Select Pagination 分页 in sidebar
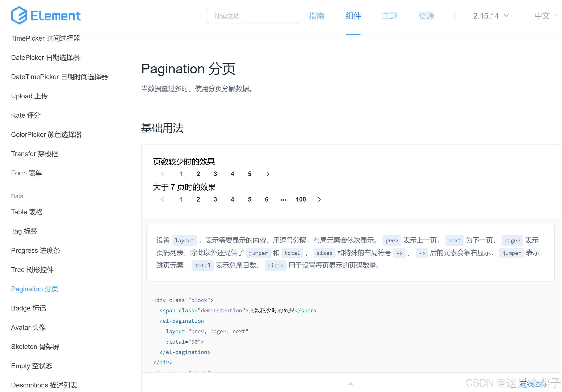The height and width of the screenshot is (392, 562). tap(35, 289)
